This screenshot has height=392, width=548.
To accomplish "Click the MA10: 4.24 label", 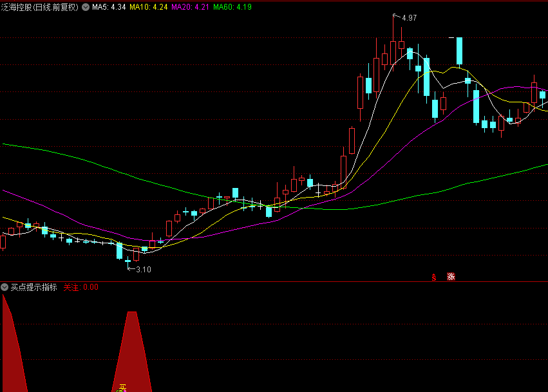I will tap(149, 7).
